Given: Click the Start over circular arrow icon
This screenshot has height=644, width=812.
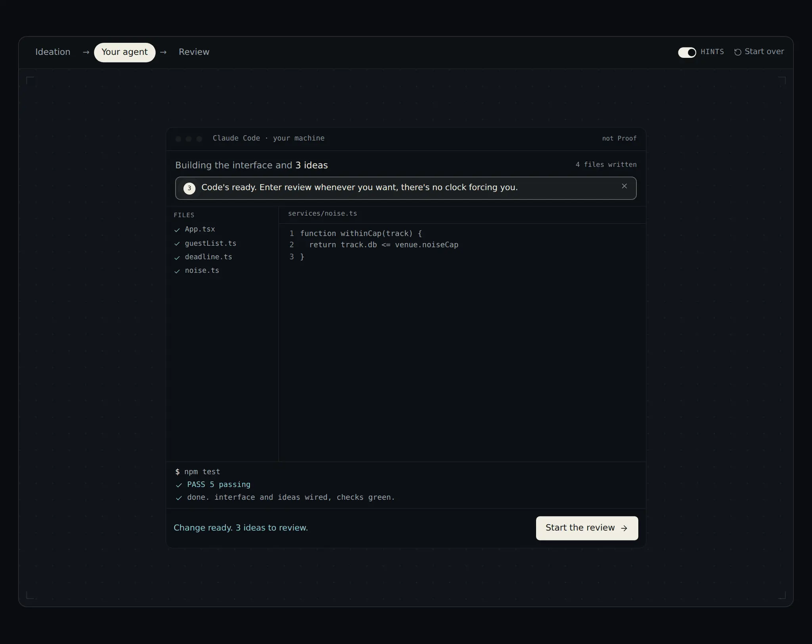Looking at the screenshot, I should 737,52.
